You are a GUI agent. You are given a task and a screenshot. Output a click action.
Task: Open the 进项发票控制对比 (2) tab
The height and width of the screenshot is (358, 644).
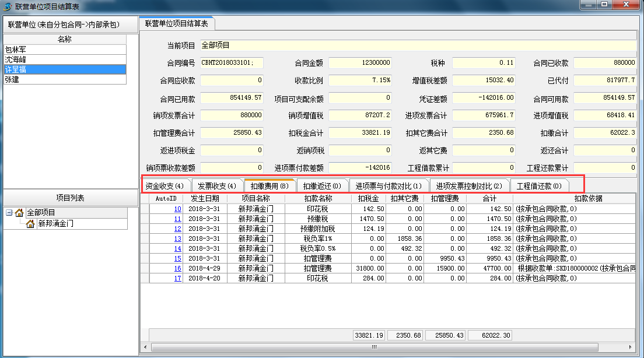(469, 186)
